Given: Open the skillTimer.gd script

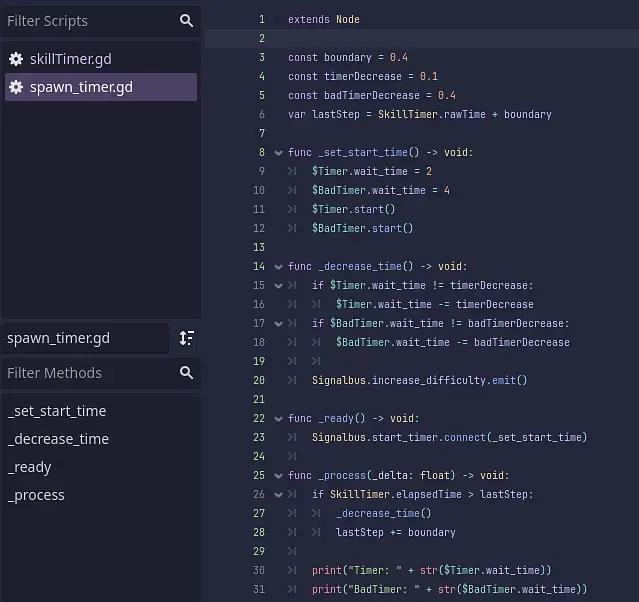Looking at the screenshot, I should [x=70, y=59].
